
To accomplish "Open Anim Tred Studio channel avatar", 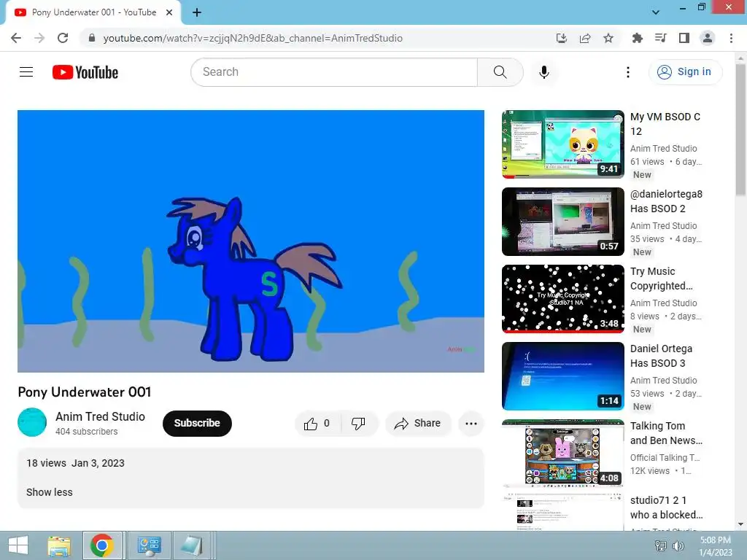I will point(32,422).
